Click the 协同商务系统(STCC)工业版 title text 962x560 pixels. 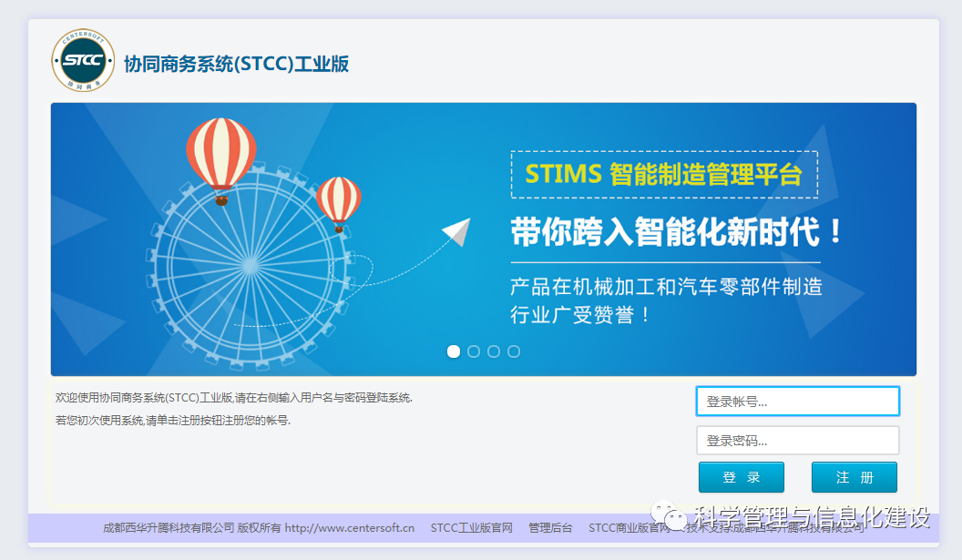click(x=236, y=64)
